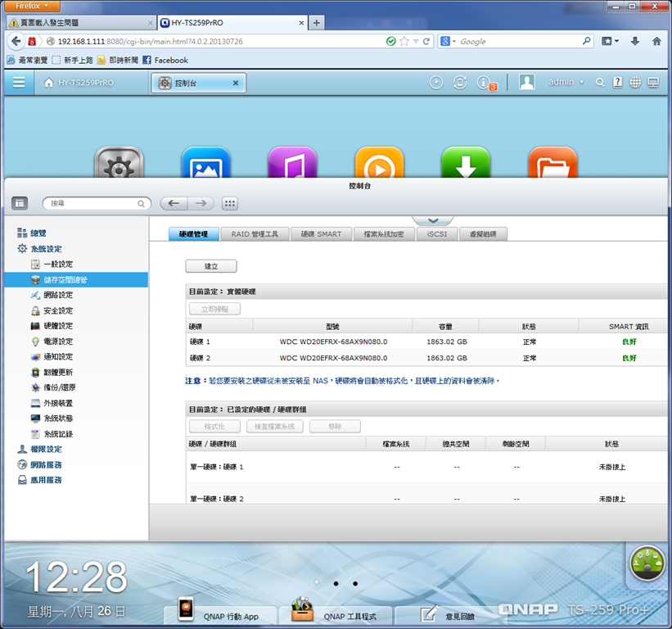The width and height of the screenshot is (672, 629).
Task: Open the external devices icon in top bar
Action: tap(460, 83)
